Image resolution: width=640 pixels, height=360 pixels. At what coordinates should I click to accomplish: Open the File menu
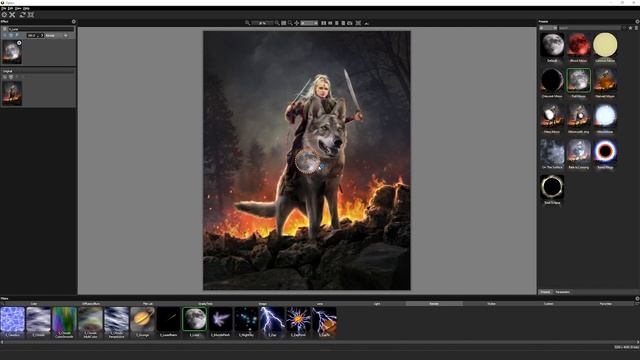[x=3, y=8]
